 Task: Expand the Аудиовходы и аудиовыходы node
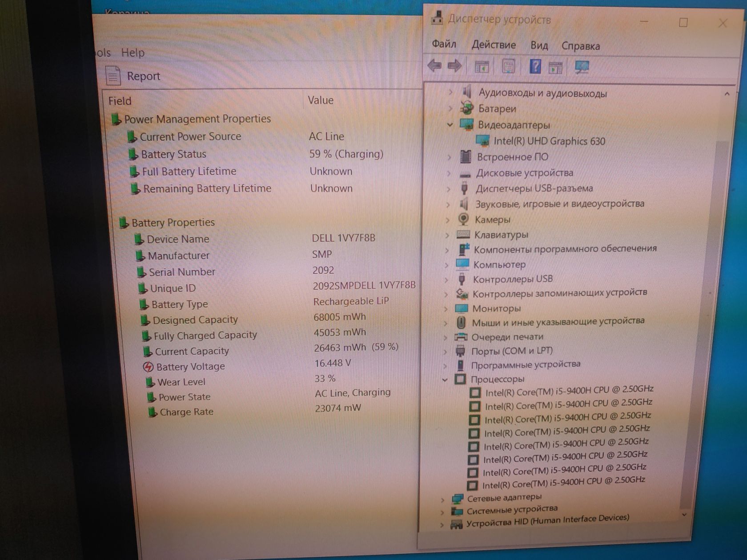450,92
